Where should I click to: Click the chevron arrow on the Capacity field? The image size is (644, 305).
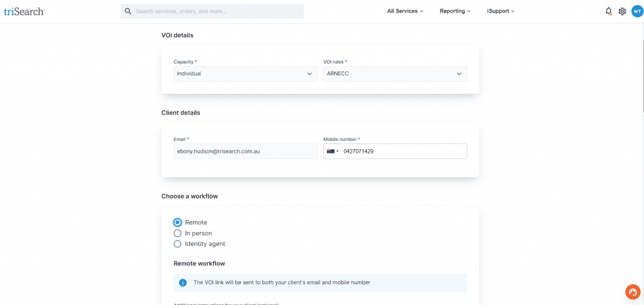(x=309, y=74)
